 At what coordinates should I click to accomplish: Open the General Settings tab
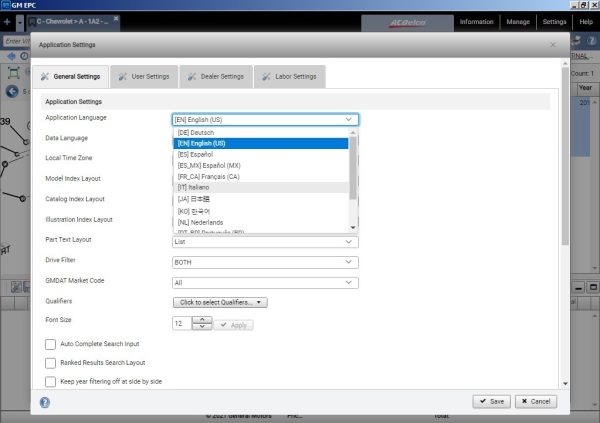coord(71,77)
